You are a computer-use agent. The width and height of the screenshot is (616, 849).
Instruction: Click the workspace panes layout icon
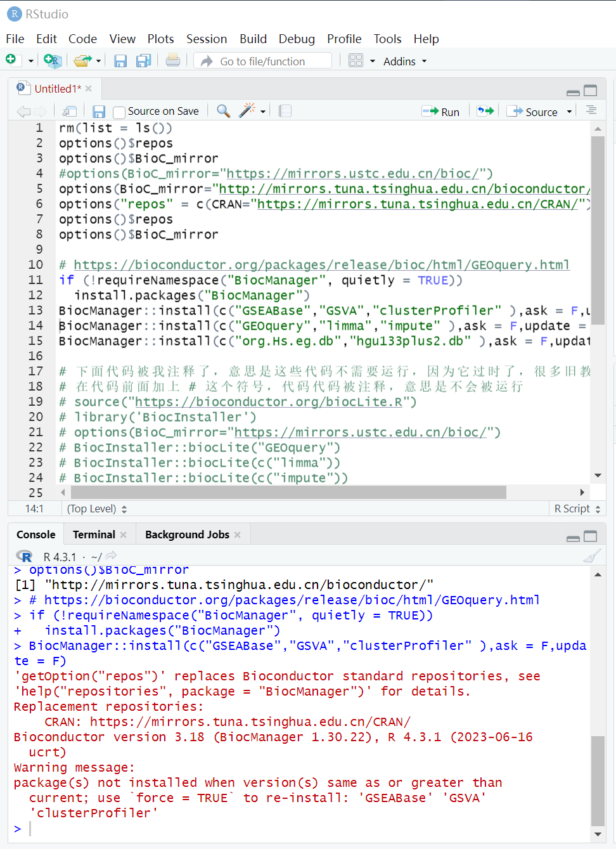356,61
